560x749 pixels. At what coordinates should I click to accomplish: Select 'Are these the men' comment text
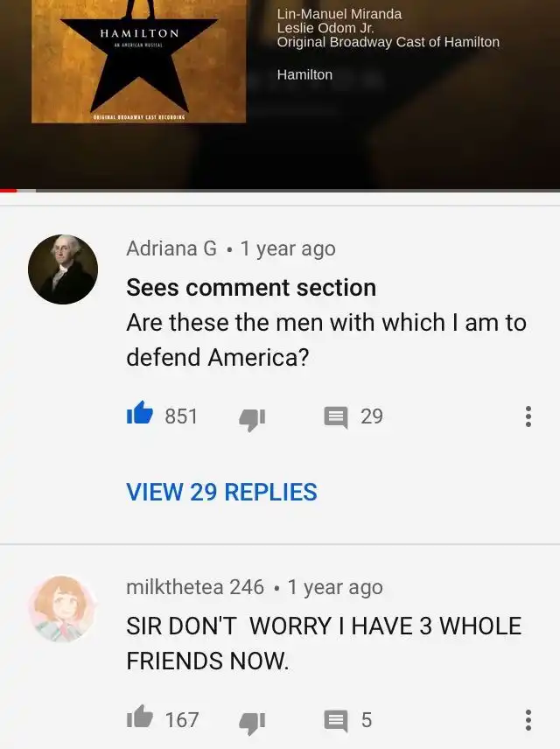(x=326, y=339)
